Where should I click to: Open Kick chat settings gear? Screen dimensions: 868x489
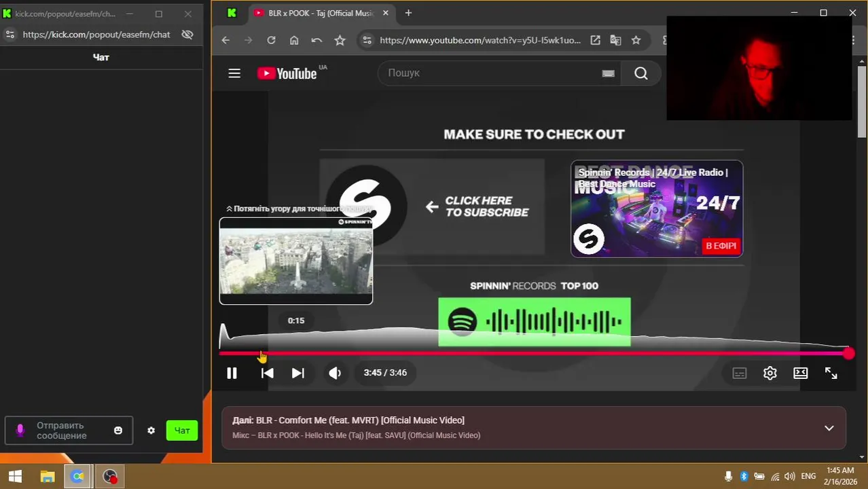[x=151, y=431]
